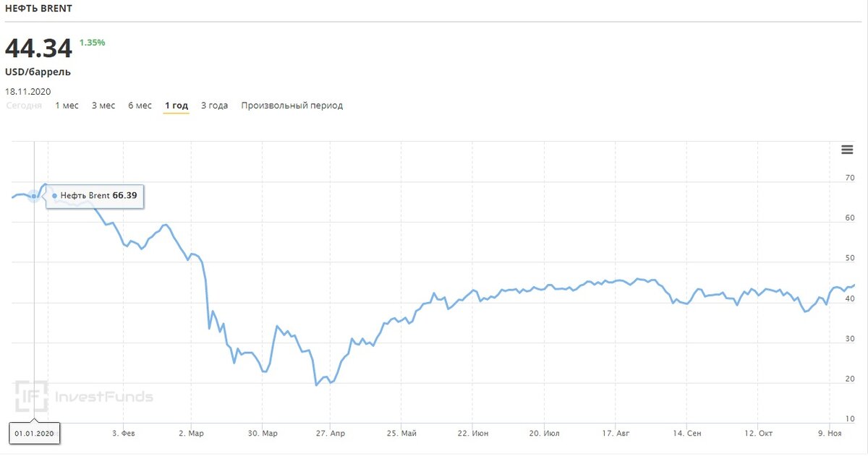Click the Сегодня period option

pos(24,105)
